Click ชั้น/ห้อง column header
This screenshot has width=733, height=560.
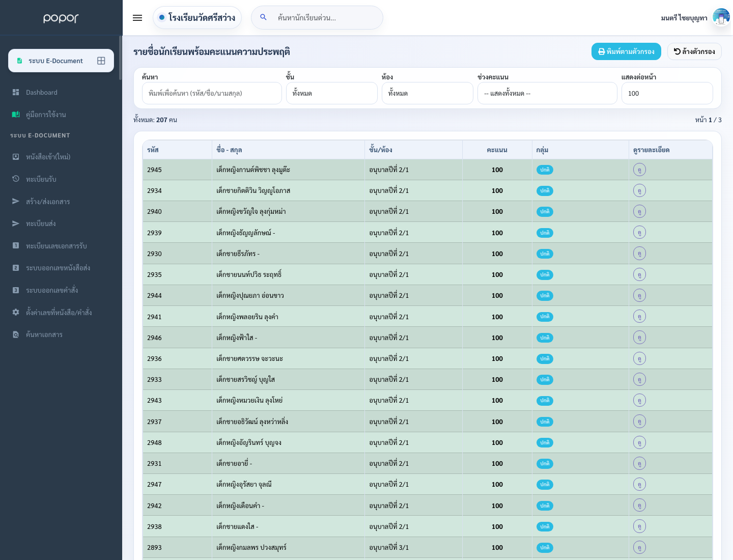pos(413,150)
